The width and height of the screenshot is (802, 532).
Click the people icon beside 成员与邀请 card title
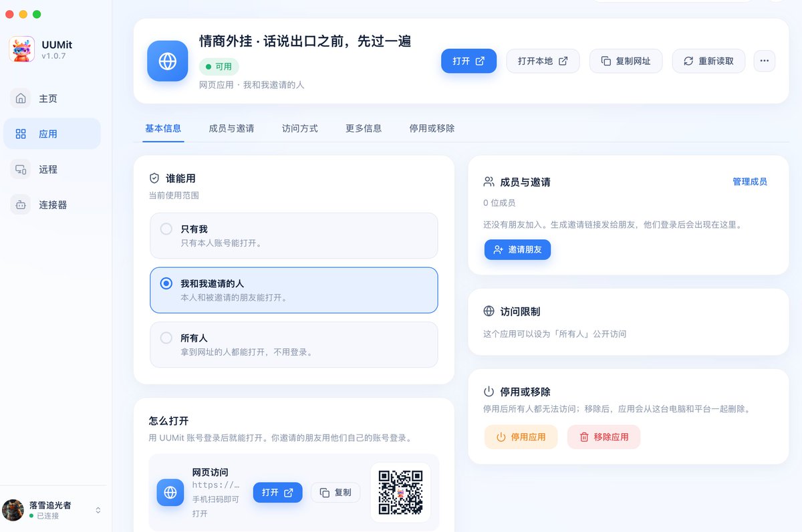point(489,182)
